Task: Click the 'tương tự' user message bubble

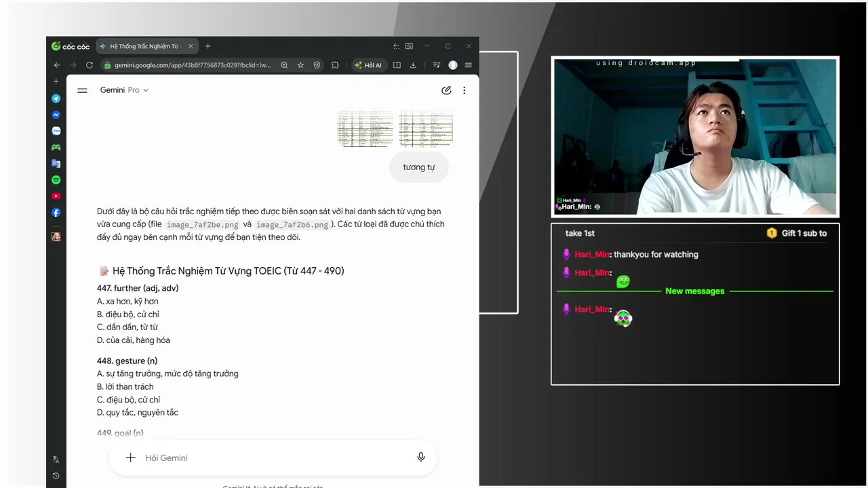Action: coord(419,167)
